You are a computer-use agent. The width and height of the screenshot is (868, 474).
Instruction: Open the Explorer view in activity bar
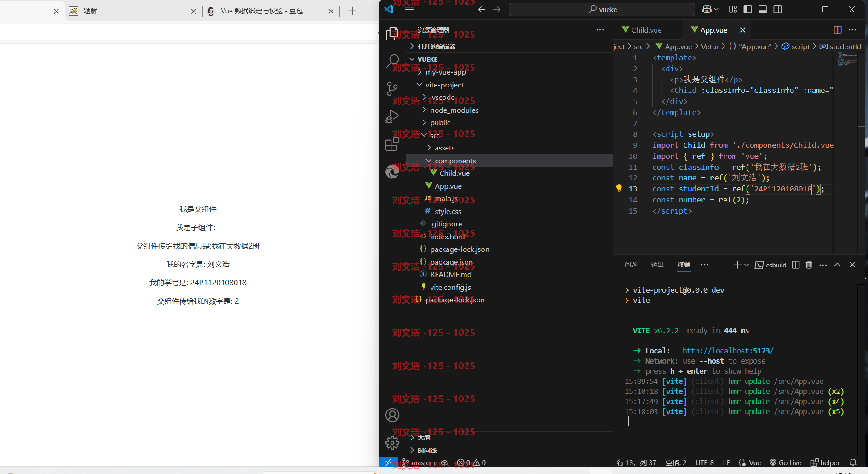click(x=392, y=34)
